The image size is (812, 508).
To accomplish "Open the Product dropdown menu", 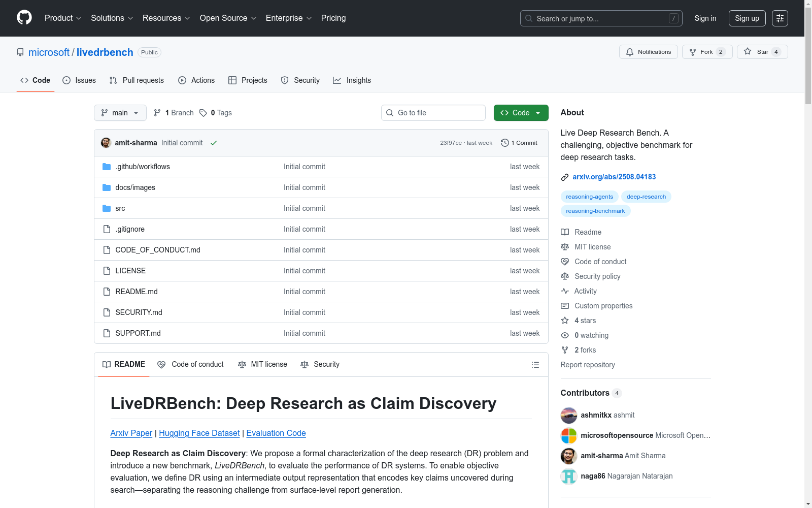I will coord(63,18).
